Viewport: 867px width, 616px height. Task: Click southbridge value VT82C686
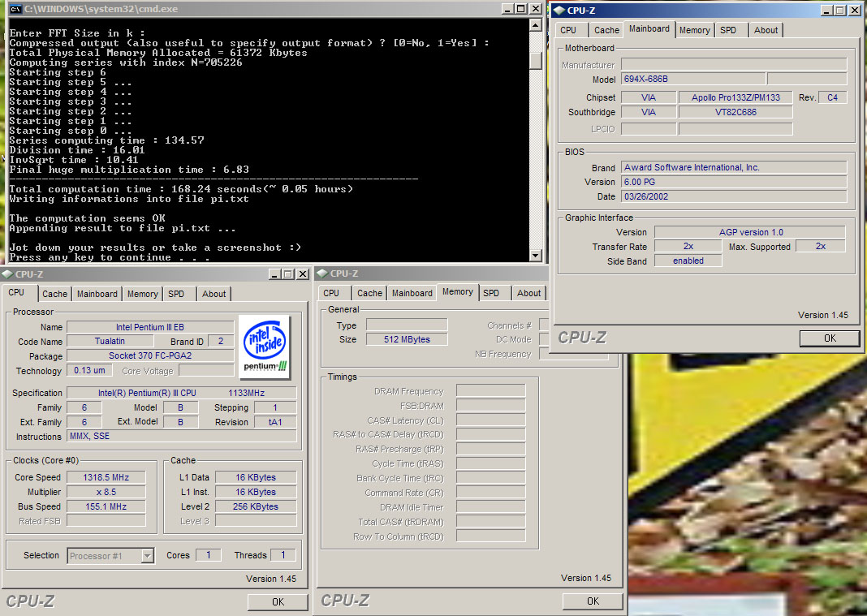point(735,112)
